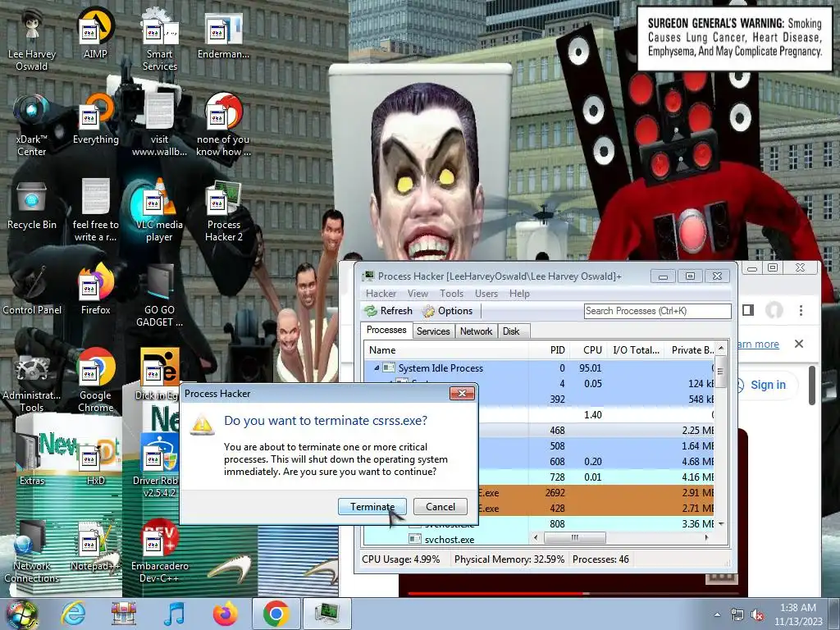
Task: Open the VLC media player shortcut
Action: coord(159,211)
